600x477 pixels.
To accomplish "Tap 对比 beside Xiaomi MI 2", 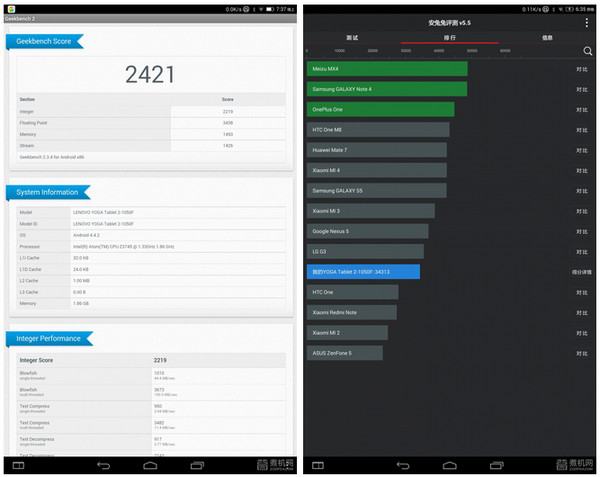I will click(582, 333).
